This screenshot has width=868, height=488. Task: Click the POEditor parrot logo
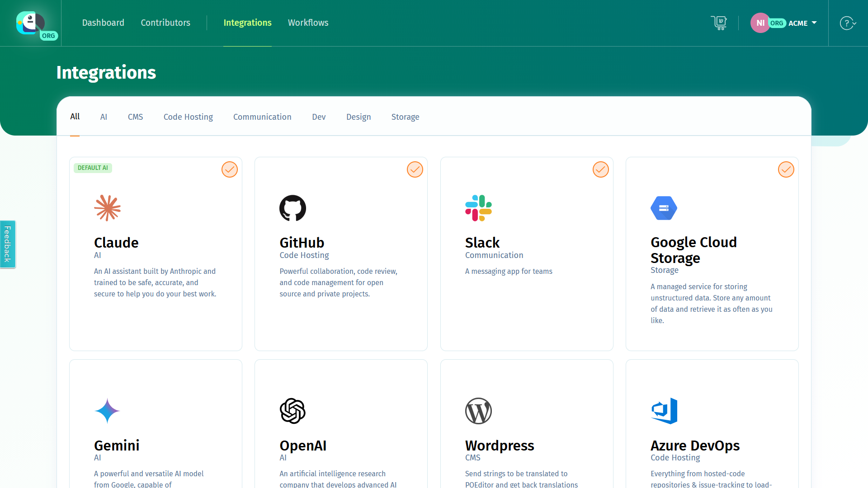tap(30, 23)
